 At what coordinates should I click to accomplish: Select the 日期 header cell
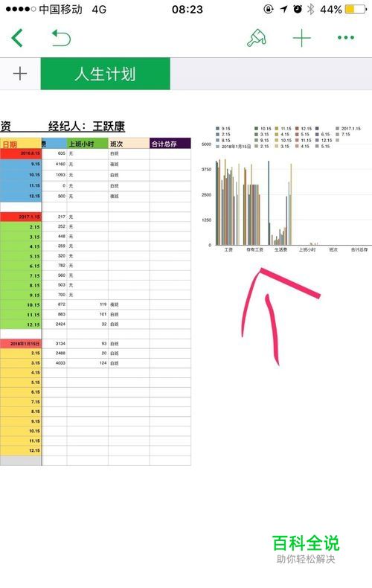tap(21, 144)
